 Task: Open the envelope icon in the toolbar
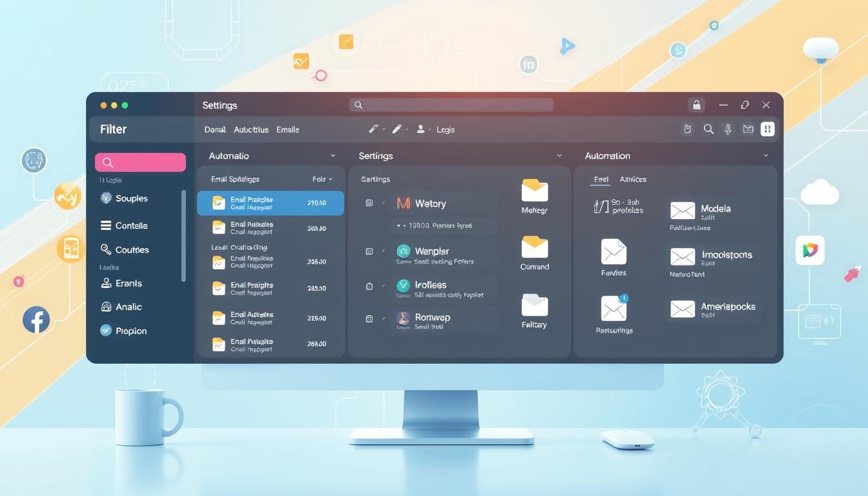point(748,129)
